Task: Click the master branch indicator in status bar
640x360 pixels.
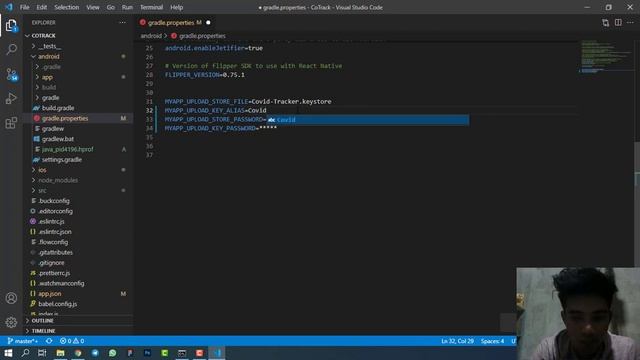Action: pos(23,341)
